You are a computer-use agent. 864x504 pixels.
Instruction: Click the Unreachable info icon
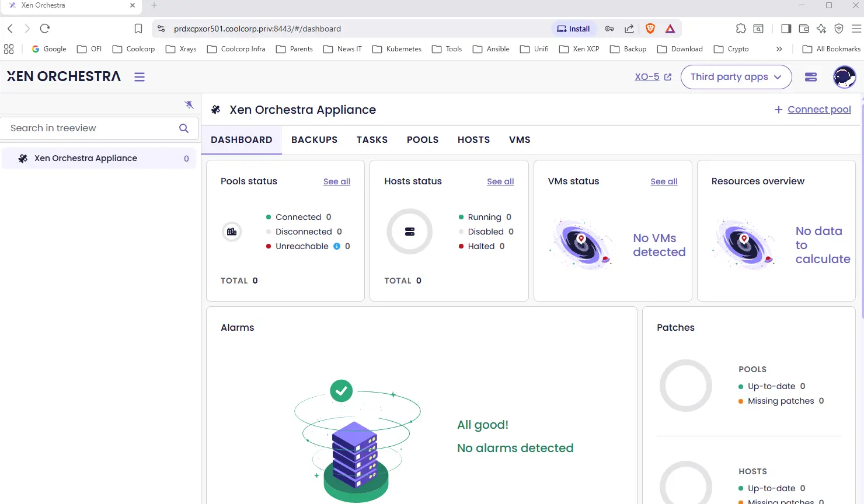[337, 246]
